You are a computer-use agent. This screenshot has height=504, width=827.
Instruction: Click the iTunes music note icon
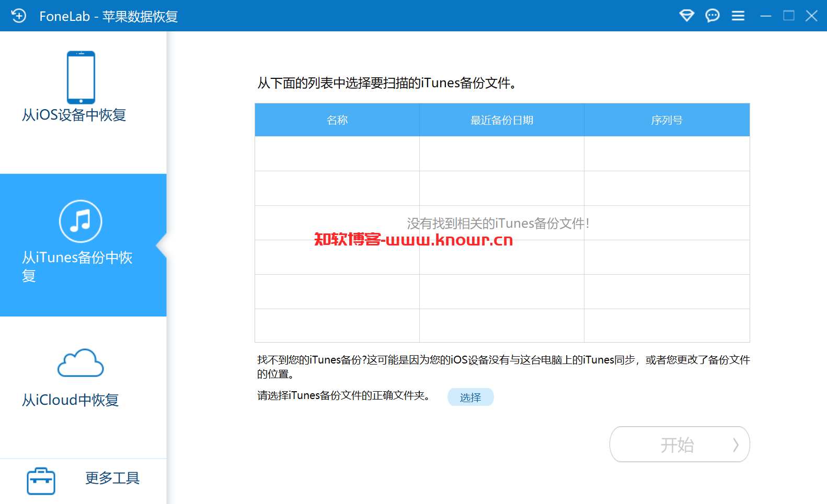pos(81,221)
